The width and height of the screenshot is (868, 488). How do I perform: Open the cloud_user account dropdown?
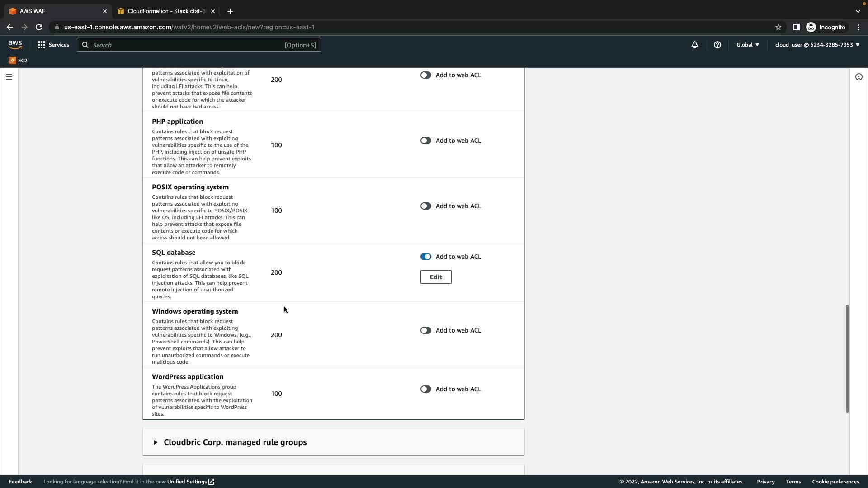click(817, 45)
